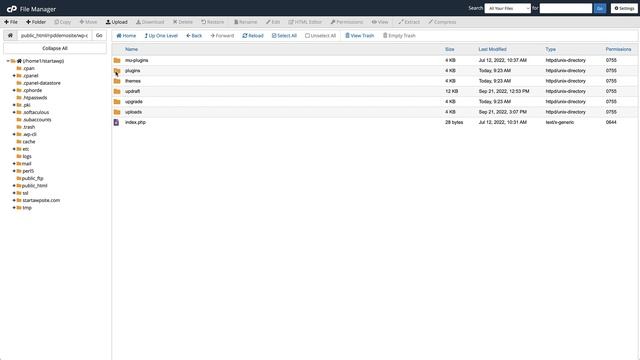This screenshot has width=640, height=360.
Task: Click the home icon beside path field
Action: (10, 36)
